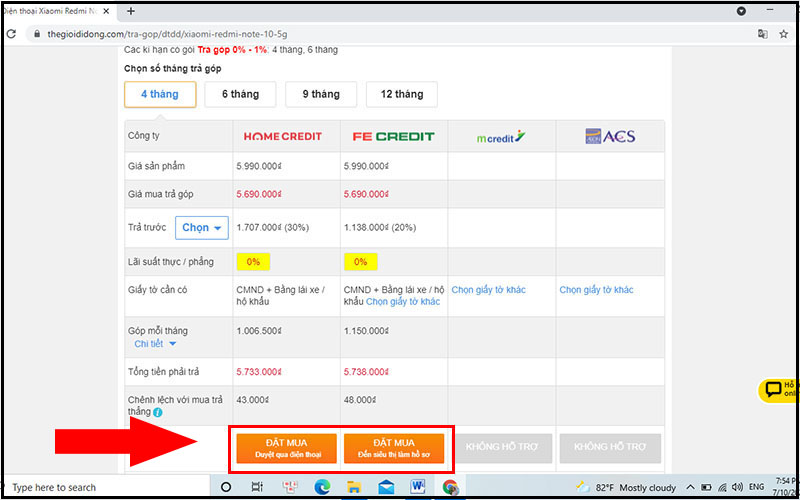Click ĐẶT MUA Duyệt qua điện thoại button

[x=285, y=447]
